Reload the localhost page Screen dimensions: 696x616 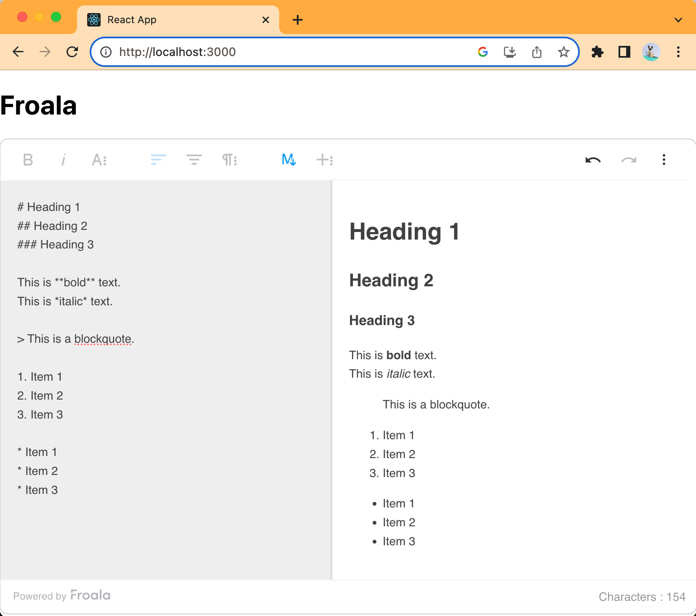tap(72, 52)
